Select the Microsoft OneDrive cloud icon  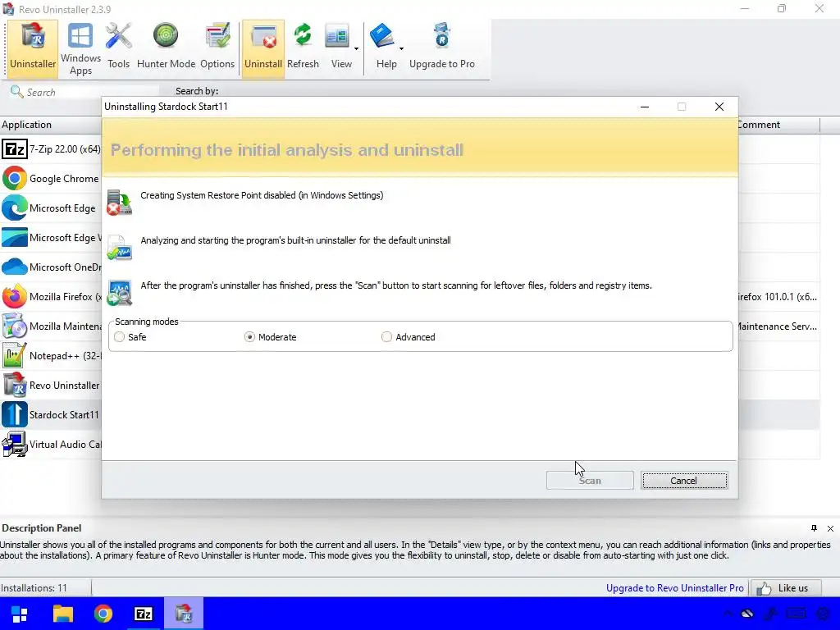coord(15,267)
